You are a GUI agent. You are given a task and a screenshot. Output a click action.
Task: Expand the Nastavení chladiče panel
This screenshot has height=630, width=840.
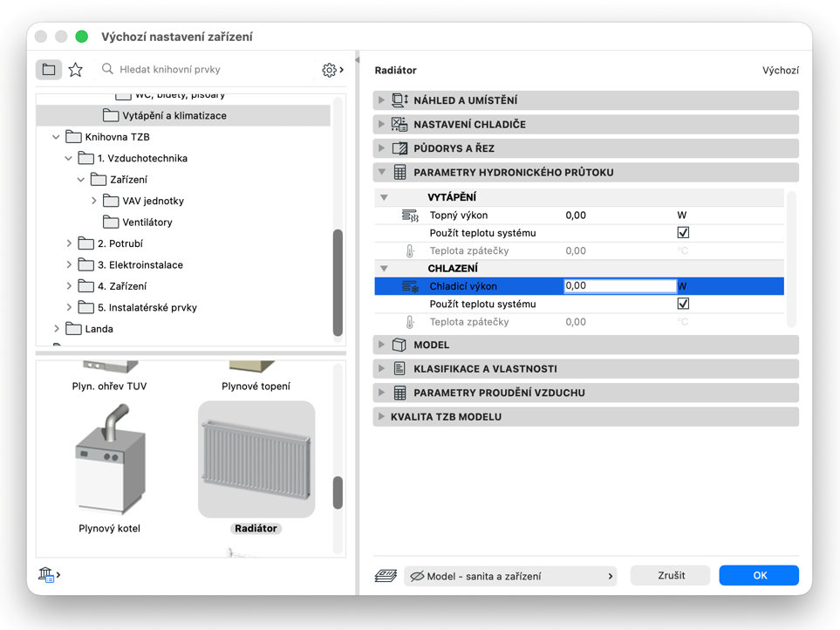(381, 124)
